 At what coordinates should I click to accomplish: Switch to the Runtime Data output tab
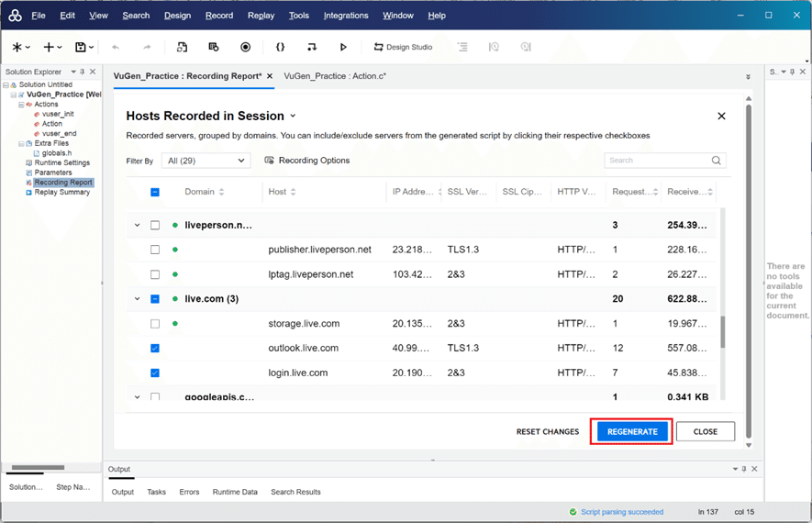pyautogui.click(x=235, y=492)
